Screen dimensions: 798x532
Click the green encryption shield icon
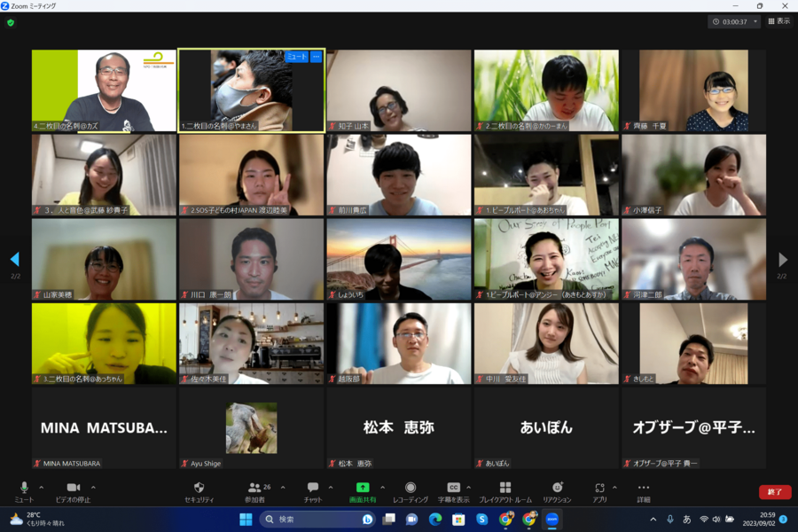point(11,22)
